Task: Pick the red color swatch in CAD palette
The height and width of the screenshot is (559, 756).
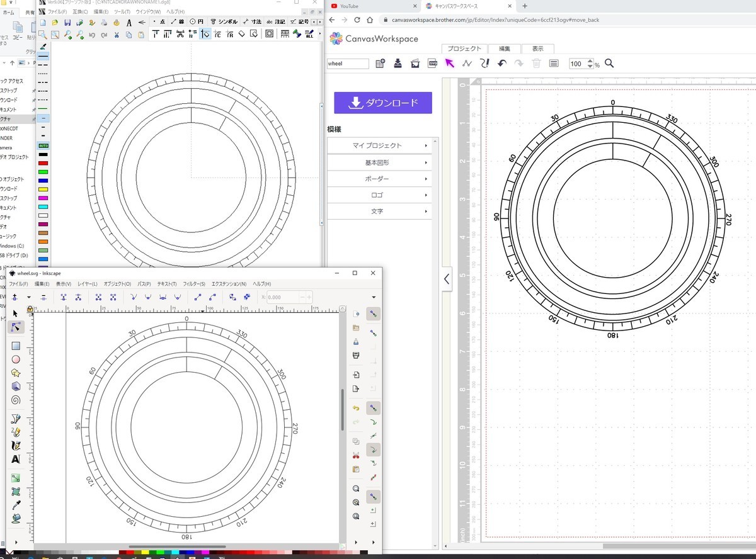Action: pos(43,163)
